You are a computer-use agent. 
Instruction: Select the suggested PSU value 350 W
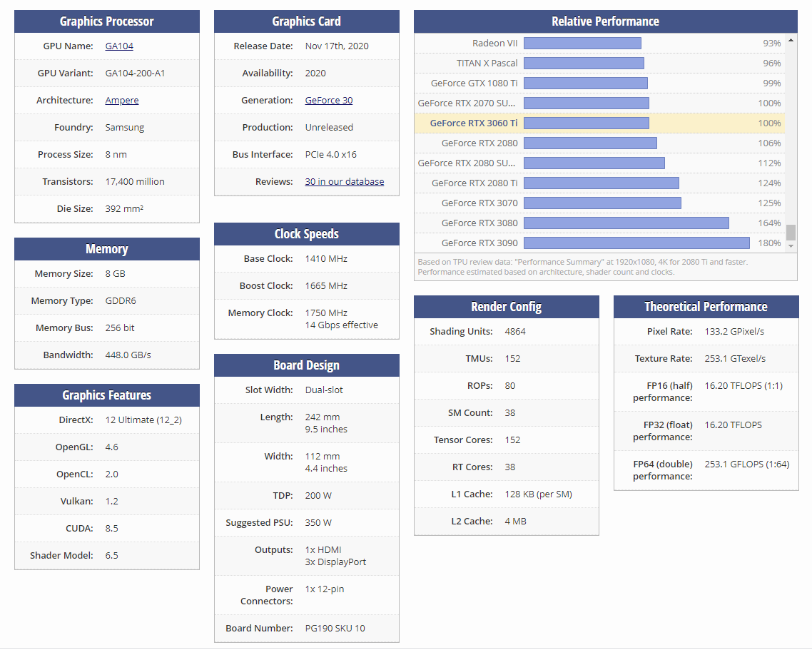pyautogui.click(x=318, y=523)
